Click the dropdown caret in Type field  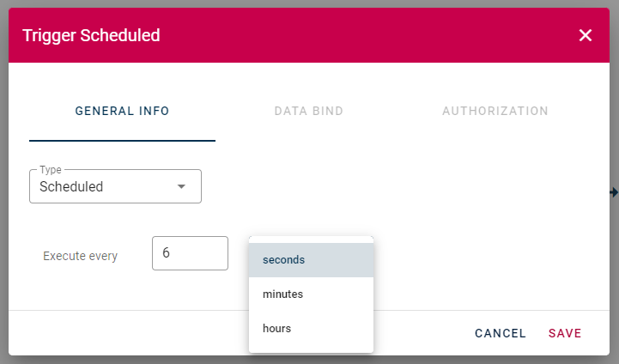tap(181, 186)
